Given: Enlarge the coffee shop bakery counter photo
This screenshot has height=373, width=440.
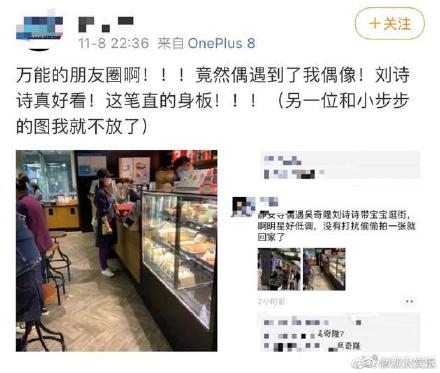Looking at the screenshot, I should pos(117,251).
